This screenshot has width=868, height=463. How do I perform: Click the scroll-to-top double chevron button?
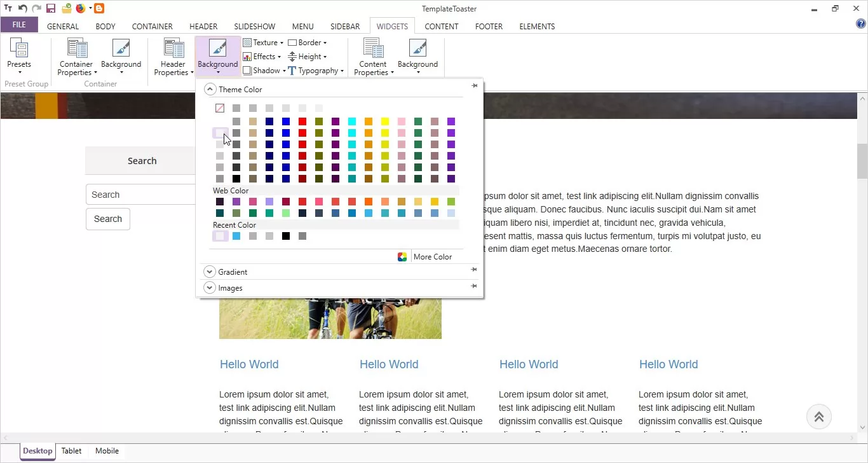click(818, 417)
